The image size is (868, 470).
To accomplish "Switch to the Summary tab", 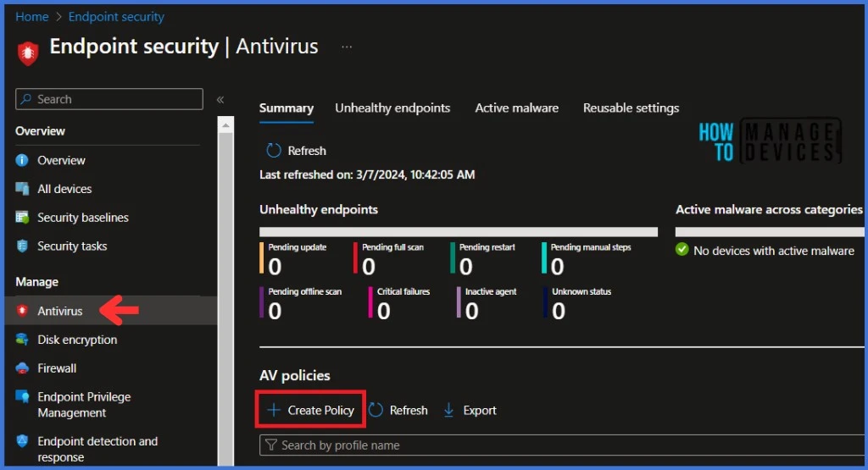I will (287, 108).
